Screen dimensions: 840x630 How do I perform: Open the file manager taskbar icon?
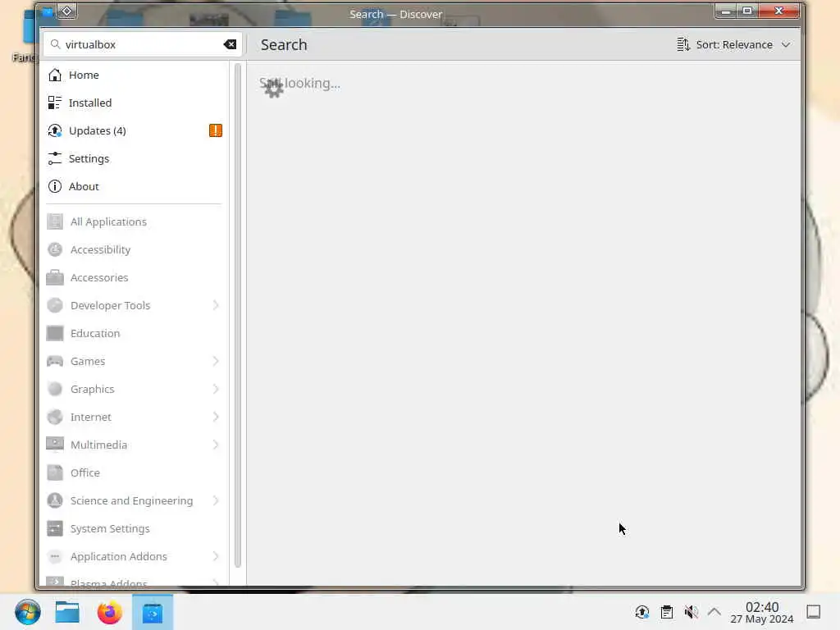click(x=67, y=612)
